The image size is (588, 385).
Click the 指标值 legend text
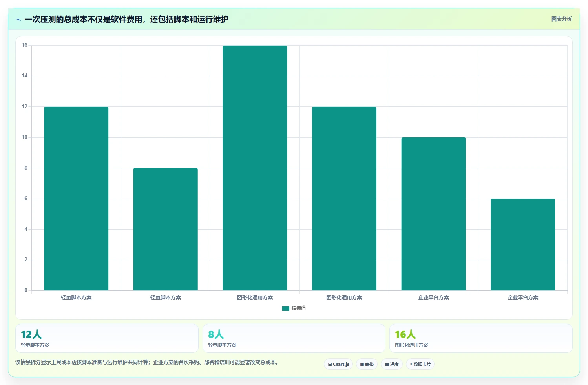[299, 308]
